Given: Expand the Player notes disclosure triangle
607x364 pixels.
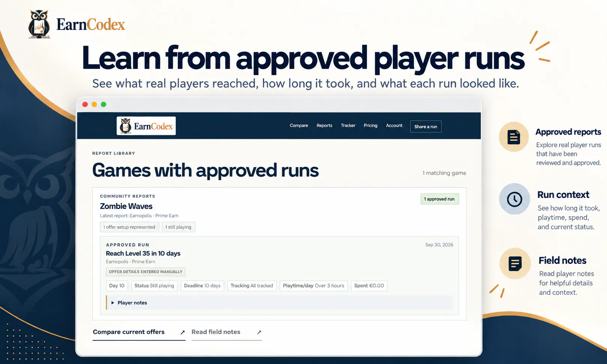Looking at the screenshot, I should coord(112,303).
